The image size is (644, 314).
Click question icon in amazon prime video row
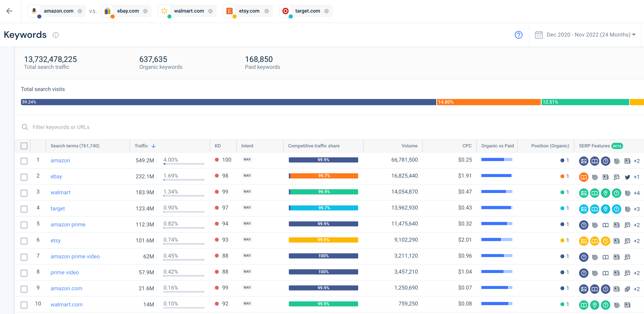click(584, 257)
